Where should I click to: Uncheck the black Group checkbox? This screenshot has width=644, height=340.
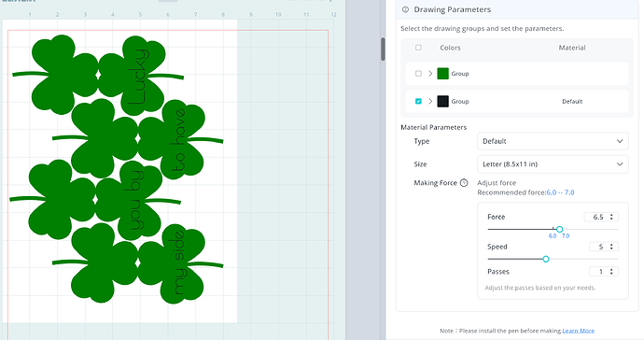[418, 101]
